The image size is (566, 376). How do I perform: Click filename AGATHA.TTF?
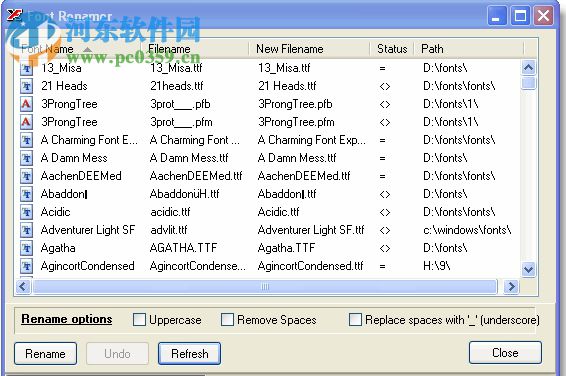click(183, 248)
